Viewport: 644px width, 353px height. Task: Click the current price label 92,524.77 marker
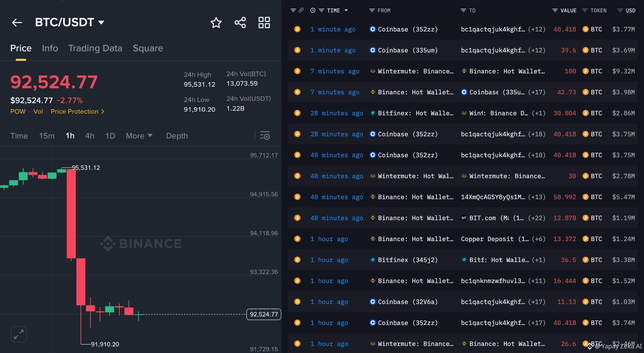point(264,314)
